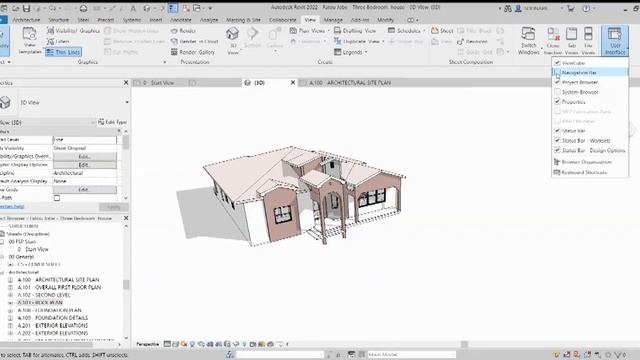Uncheck the Project Browser option

coord(557,82)
